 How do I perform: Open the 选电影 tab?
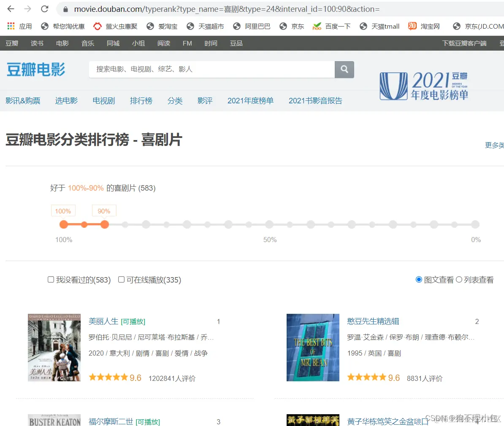67,100
